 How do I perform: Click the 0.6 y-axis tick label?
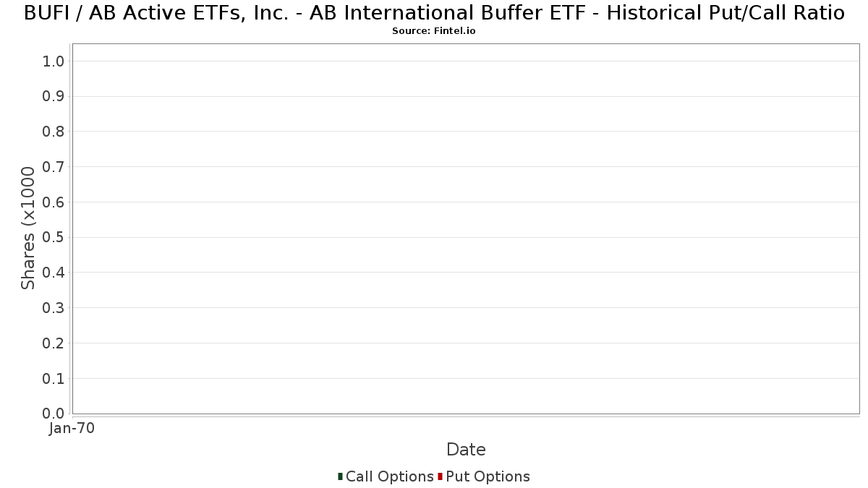(54, 202)
